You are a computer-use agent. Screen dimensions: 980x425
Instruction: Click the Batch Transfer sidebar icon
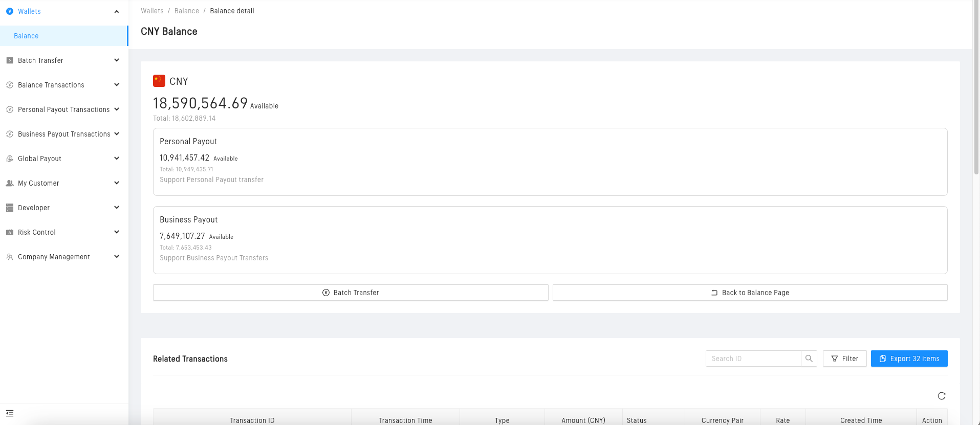pos(10,60)
